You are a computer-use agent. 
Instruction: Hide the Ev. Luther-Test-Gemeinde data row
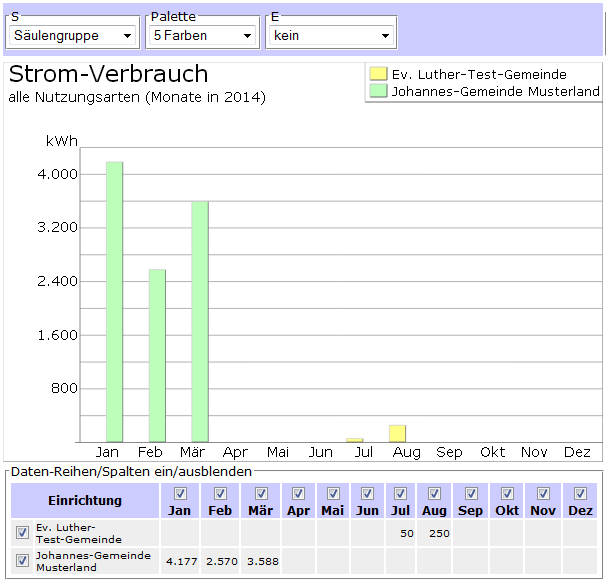pos(23,533)
